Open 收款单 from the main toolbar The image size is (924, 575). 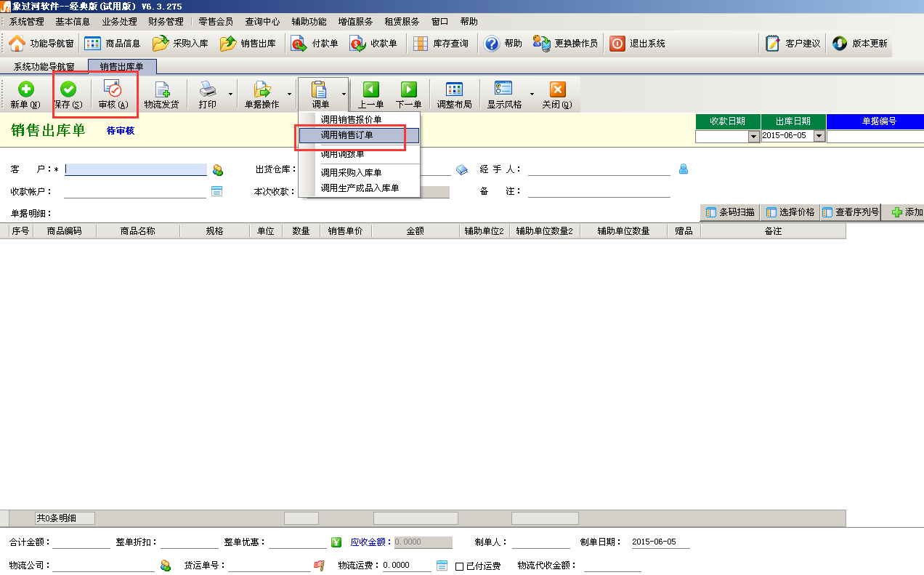pyautogui.click(x=374, y=44)
